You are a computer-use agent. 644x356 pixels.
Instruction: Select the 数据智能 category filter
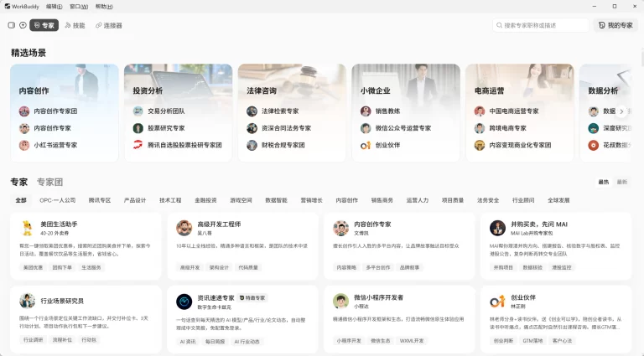(x=277, y=200)
